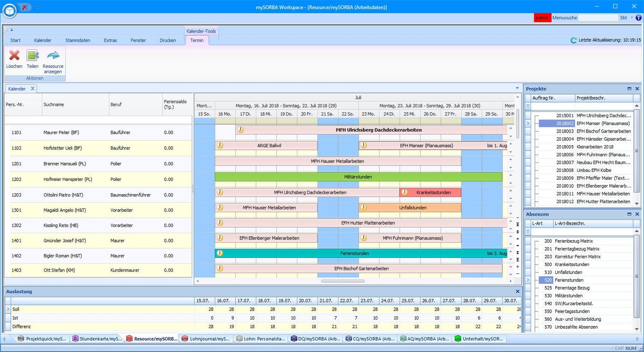Maximize the Projekte panel
Viewport: 644px width, 352px height.
tap(629, 89)
